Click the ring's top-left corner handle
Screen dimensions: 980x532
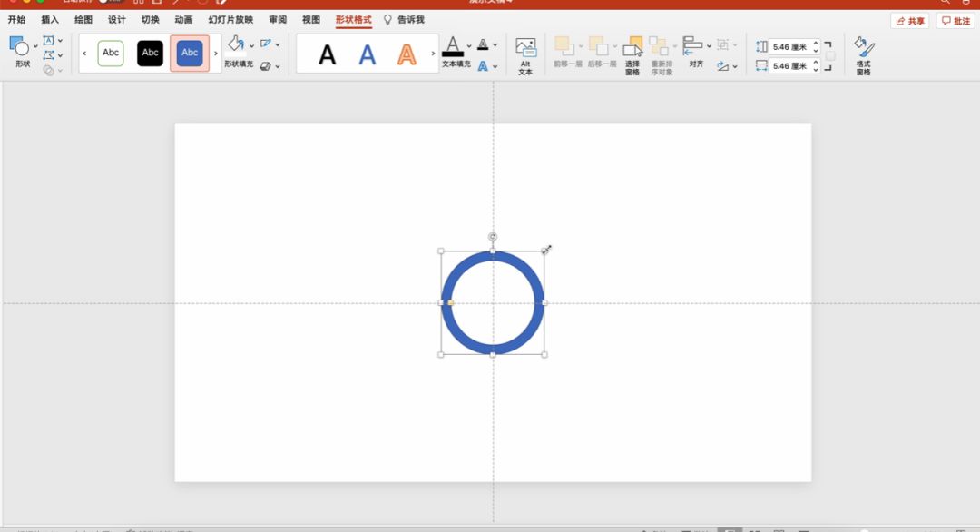pos(441,251)
